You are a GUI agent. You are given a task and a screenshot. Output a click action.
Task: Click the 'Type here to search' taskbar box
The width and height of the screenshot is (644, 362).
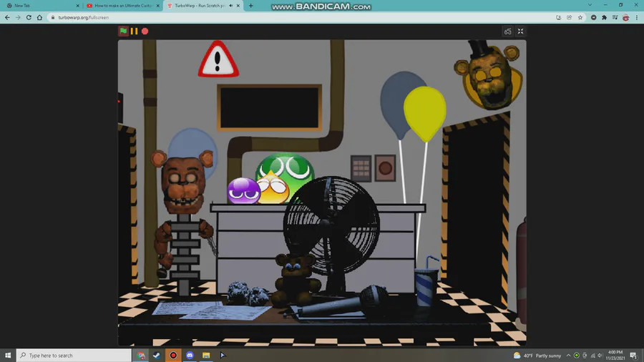click(74, 356)
